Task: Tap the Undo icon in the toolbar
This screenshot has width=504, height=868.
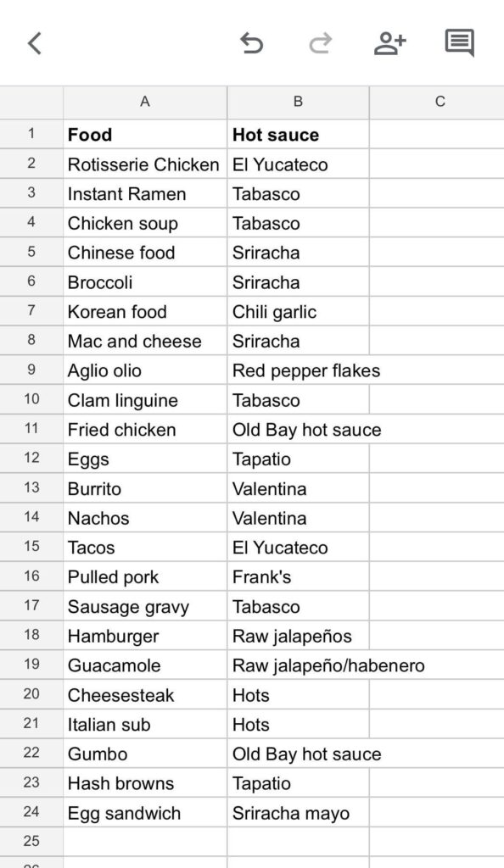Action: [x=251, y=44]
